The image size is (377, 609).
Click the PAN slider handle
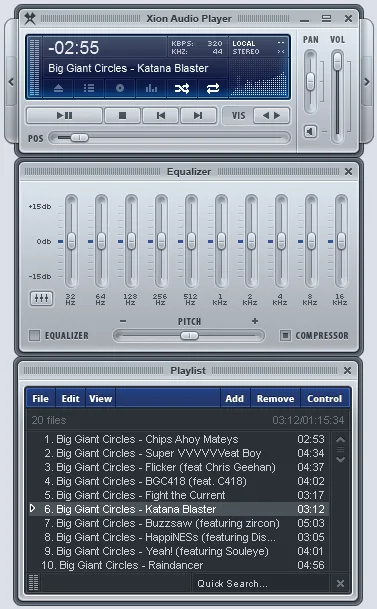(310, 82)
